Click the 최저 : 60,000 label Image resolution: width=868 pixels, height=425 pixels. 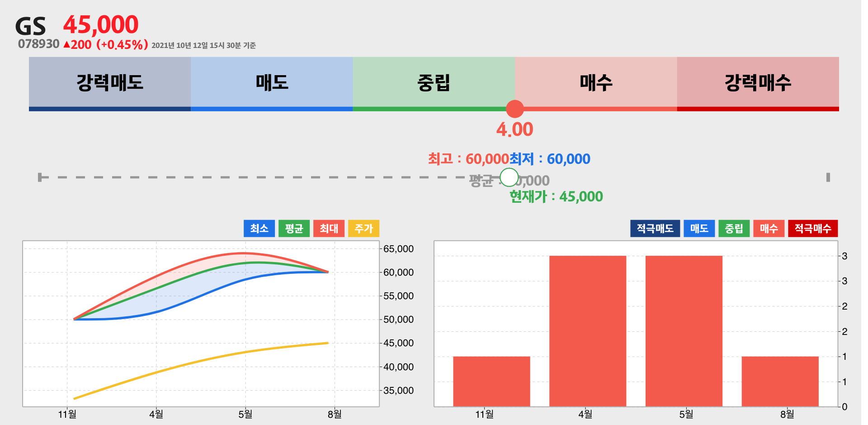[x=550, y=159]
